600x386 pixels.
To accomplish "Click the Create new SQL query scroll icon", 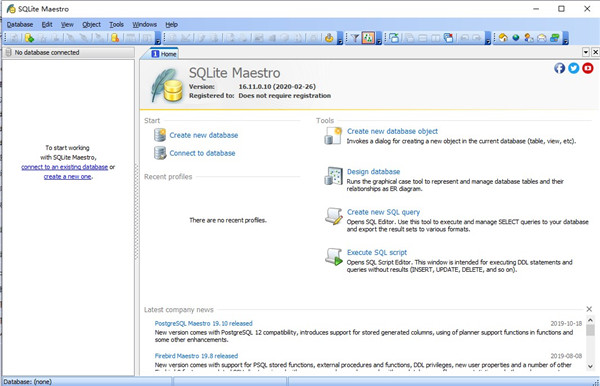I will click(x=334, y=216).
